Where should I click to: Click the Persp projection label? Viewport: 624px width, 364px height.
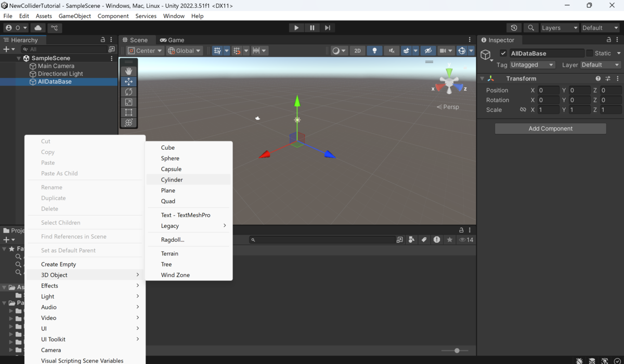[448, 107]
